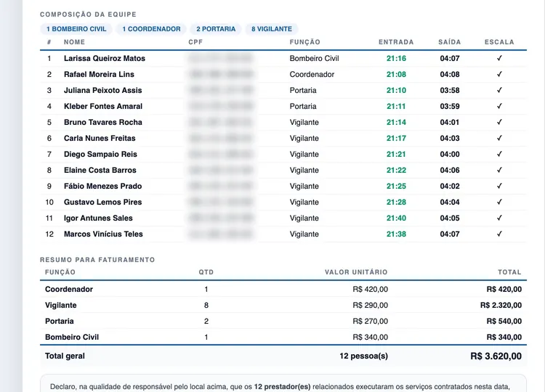Click the escala checkmark for Elaine Costa Barros

pyautogui.click(x=499, y=170)
